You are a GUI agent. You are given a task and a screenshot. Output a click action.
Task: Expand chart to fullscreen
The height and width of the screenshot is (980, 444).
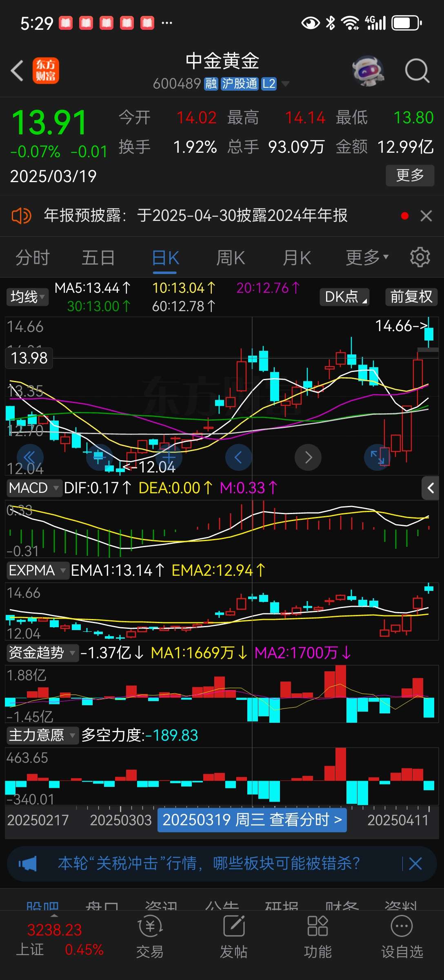click(x=377, y=457)
